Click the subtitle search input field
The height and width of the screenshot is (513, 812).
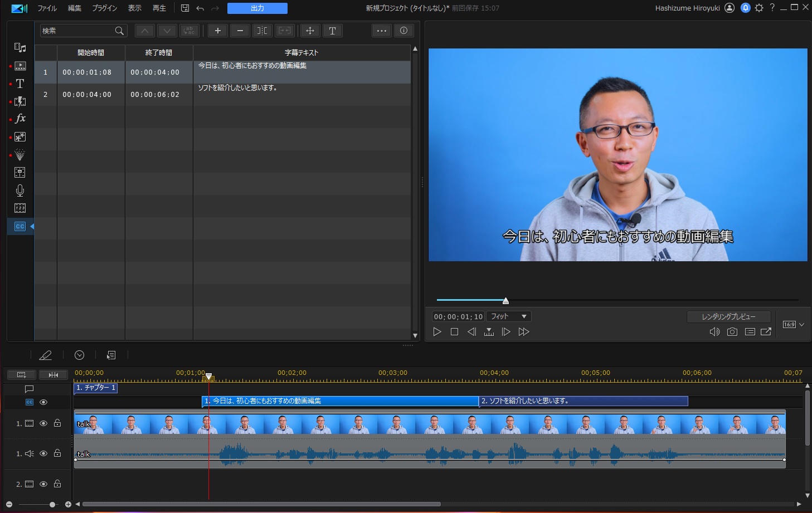pos(77,31)
